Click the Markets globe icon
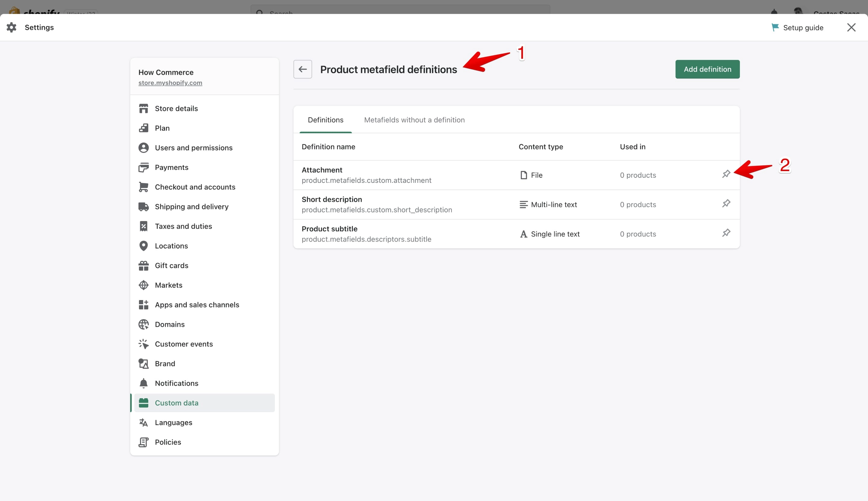The width and height of the screenshot is (868, 501). (143, 285)
